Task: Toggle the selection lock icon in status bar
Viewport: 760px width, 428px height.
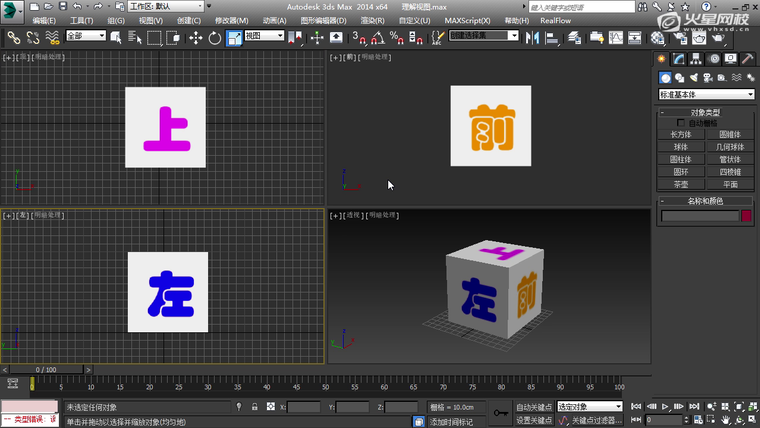Action: (x=254, y=407)
